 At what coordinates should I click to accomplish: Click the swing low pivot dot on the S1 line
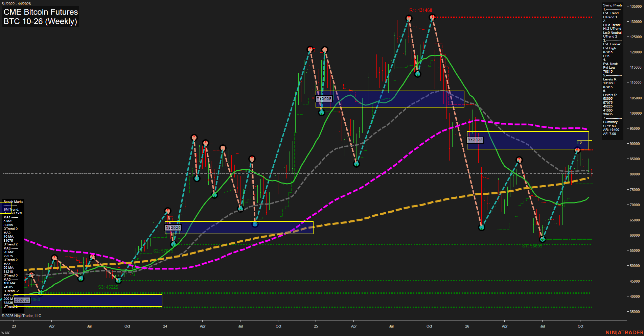[543, 239]
